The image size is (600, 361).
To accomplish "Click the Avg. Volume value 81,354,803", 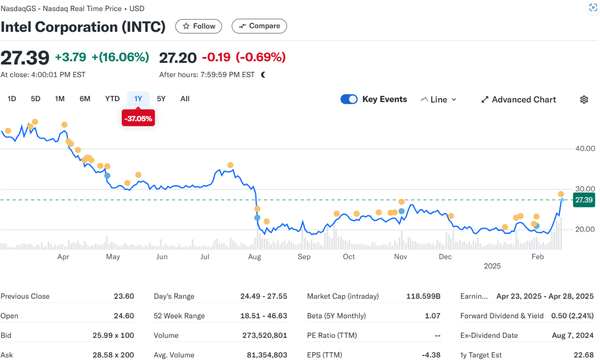I will pyautogui.click(x=267, y=355).
